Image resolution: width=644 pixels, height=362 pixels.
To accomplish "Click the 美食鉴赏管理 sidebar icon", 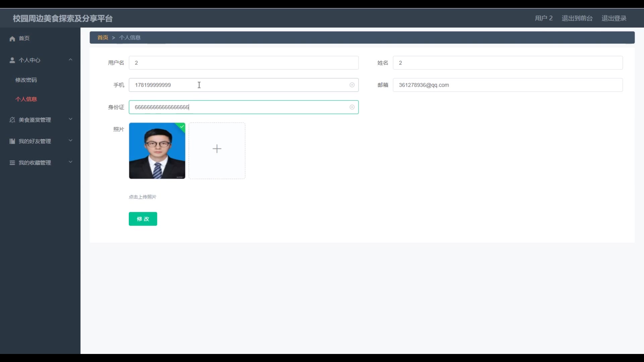I will 12,120.
